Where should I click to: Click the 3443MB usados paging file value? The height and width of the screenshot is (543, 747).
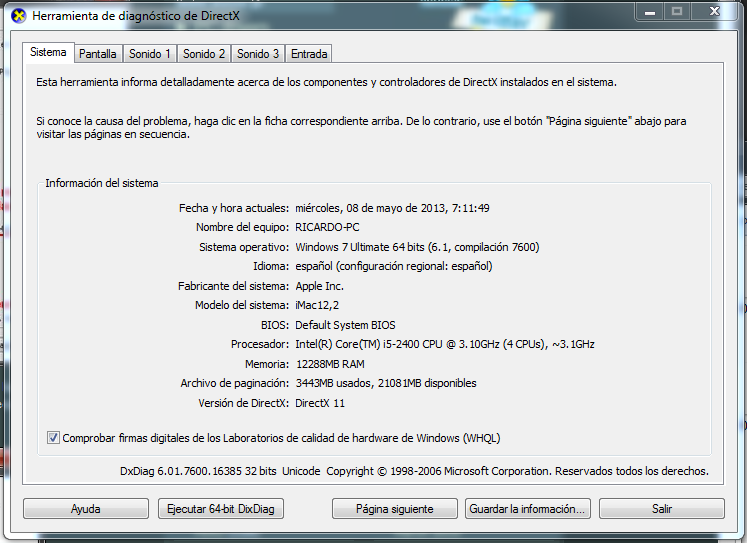pyautogui.click(x=386, y=383)
